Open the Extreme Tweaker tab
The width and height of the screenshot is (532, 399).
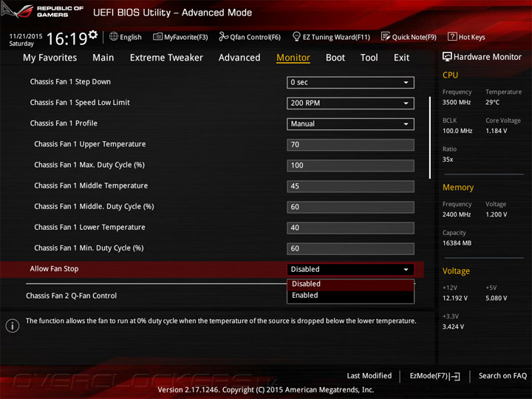(166, 58)
